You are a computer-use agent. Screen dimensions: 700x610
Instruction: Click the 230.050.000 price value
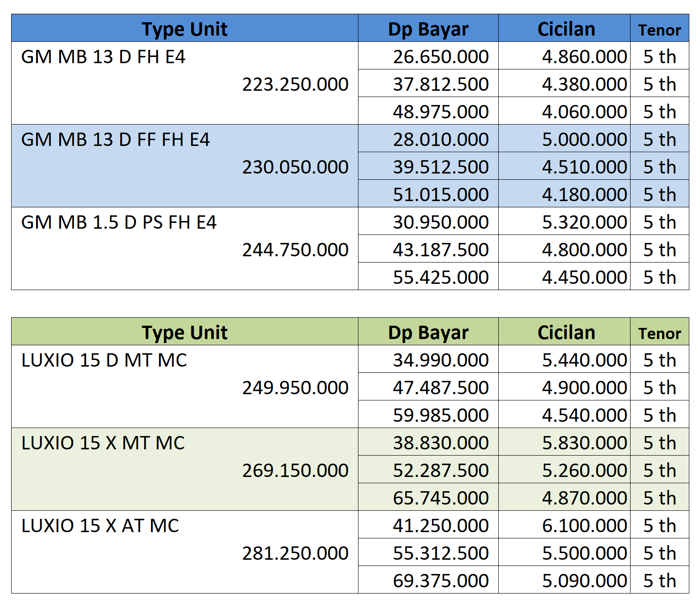tap(295, 167)
